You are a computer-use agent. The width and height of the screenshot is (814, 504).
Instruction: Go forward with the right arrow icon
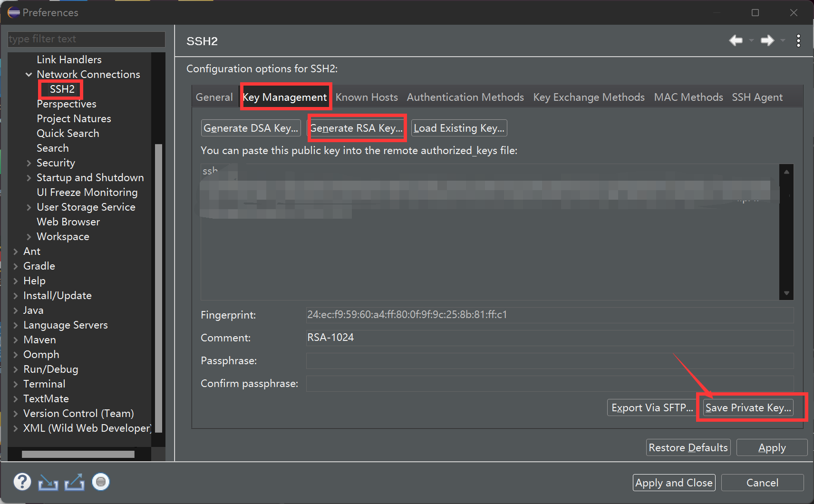pos(767,41)
